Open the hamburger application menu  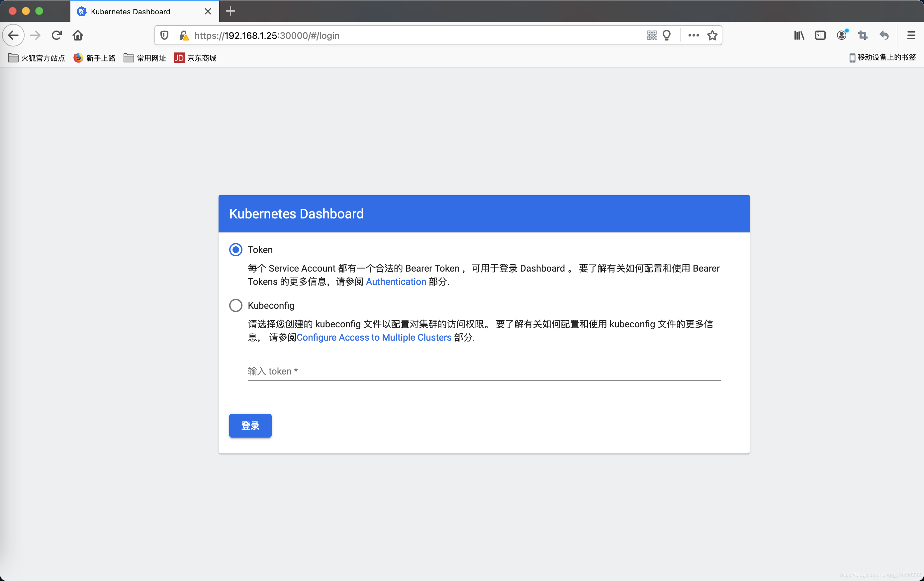911,35
